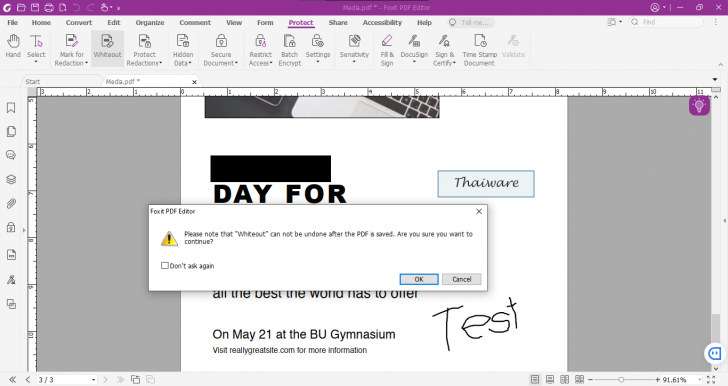Expand Secure Document dropdown arrow
Viewport: 728px width, 386px height.
coord(236,63)
